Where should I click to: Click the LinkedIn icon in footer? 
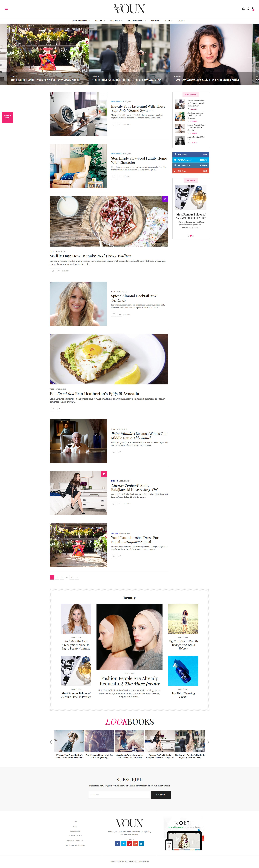tap(141, 843)
